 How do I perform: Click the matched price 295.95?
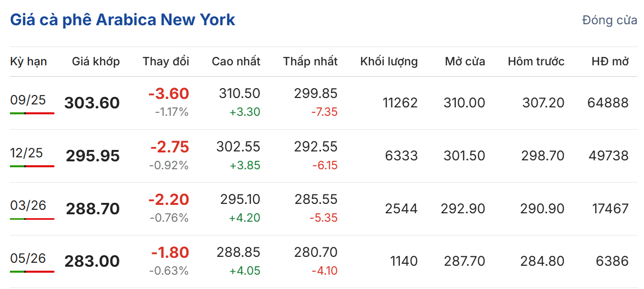coord(93,156)
